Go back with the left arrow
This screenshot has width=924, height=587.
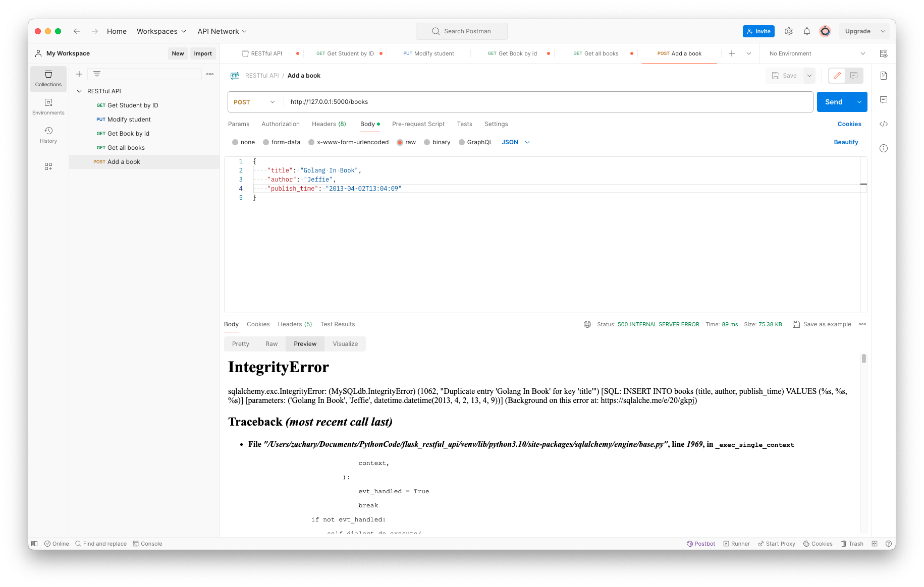click(77, 31)
